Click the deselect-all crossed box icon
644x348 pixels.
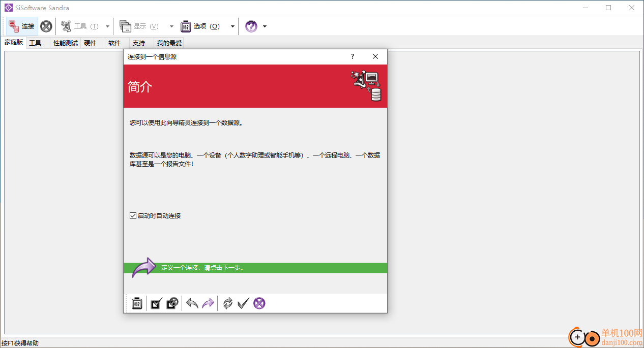pos(172,303)
